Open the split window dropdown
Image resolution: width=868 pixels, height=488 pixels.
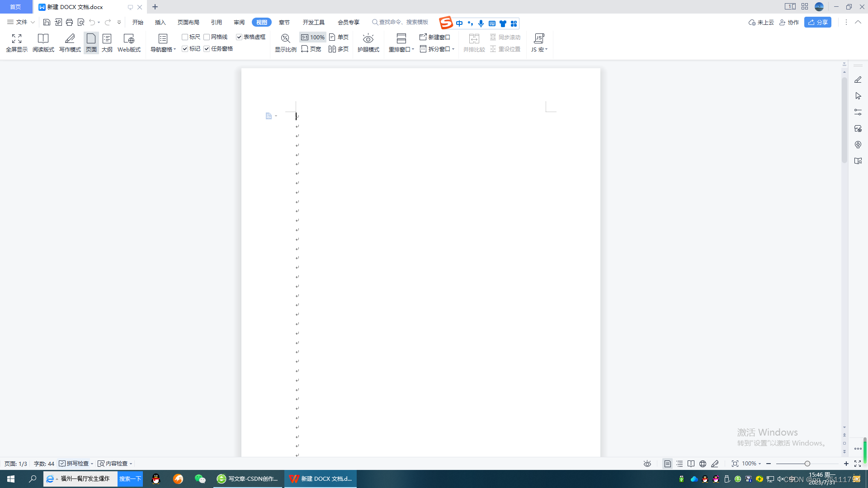pyautogui.click(x=453, y=49)
